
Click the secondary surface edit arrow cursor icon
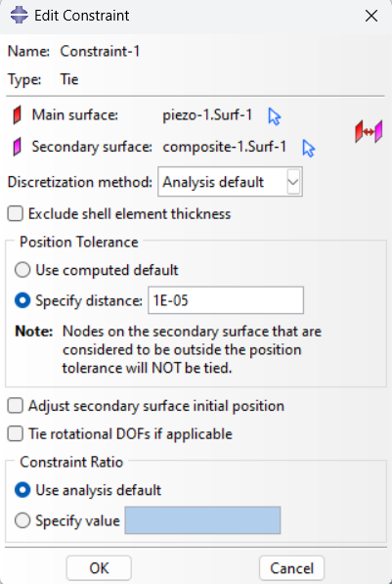[309, 149]
